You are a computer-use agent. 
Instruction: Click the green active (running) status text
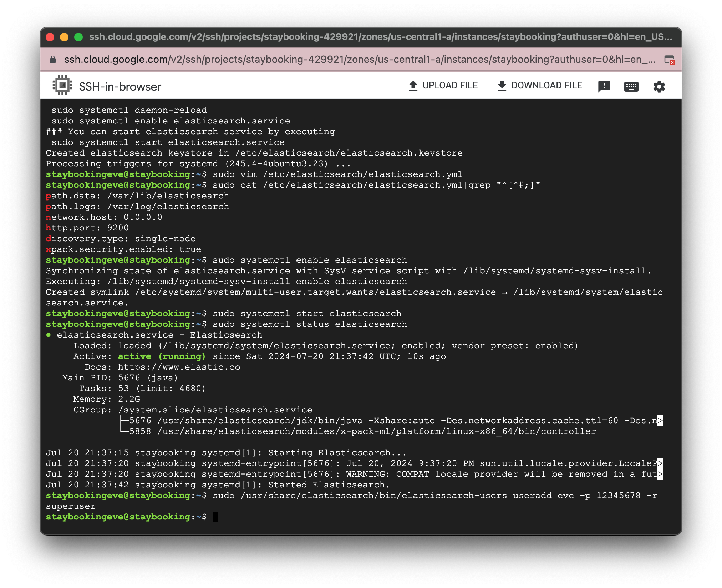(x=162, y=356)
